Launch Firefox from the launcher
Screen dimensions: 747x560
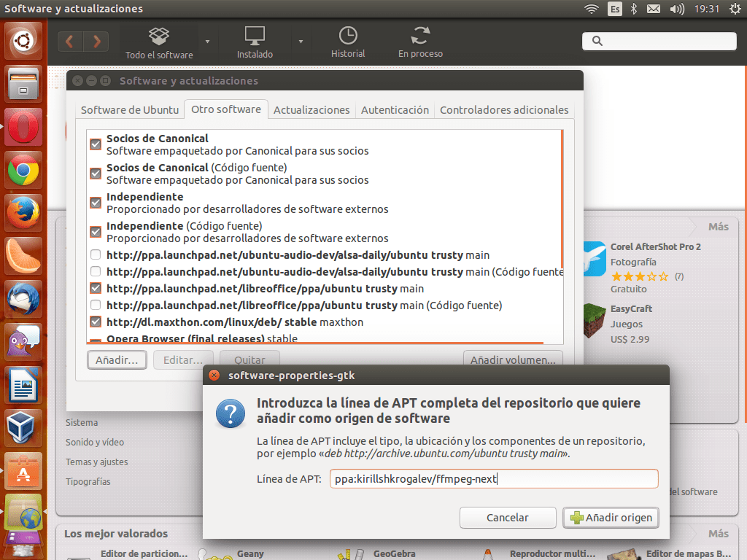tap(23, 213)
